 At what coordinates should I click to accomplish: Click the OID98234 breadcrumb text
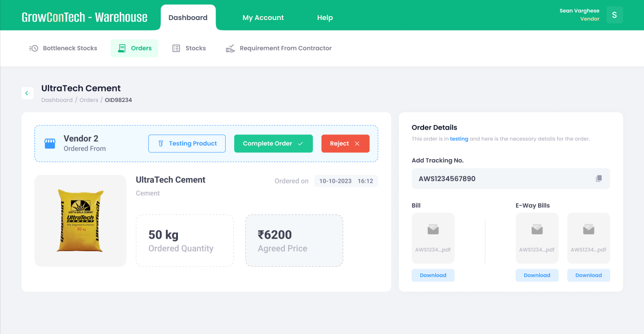tap(118, 100)
